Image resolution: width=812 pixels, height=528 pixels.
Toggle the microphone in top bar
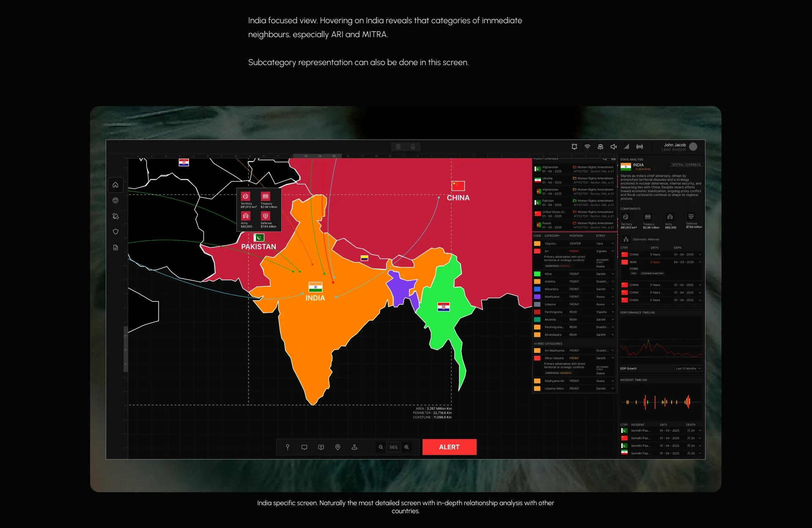point(413,147)
